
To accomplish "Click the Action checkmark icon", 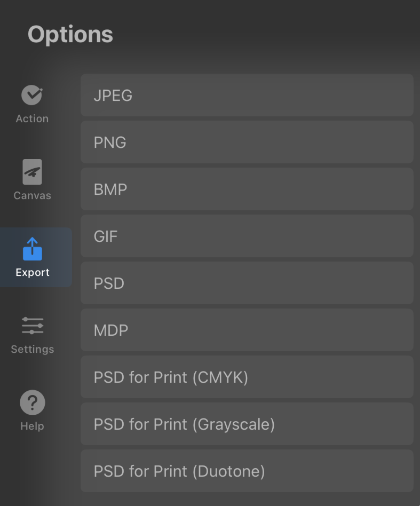I will pyautogui.click(x=32, y=95).
